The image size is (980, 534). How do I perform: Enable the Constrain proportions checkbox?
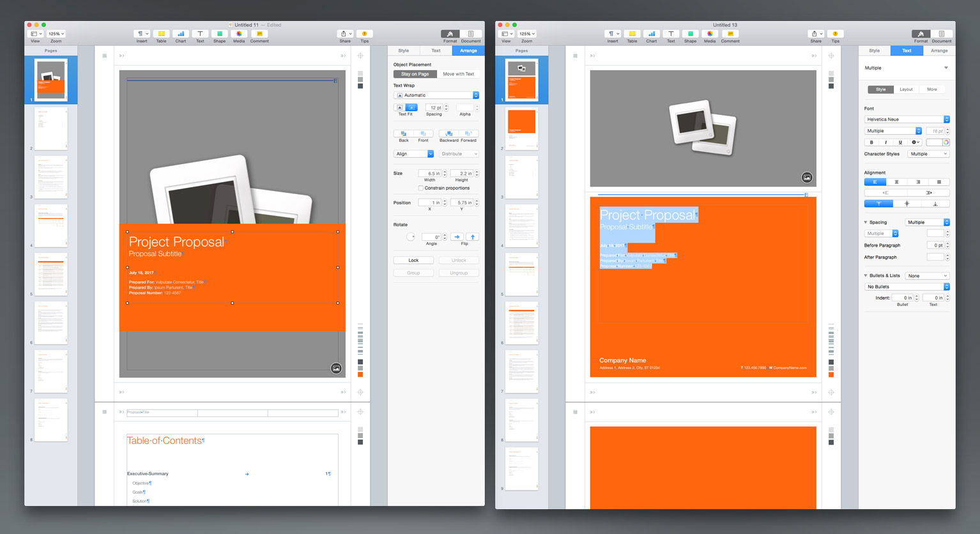click(x=420, y=188)
